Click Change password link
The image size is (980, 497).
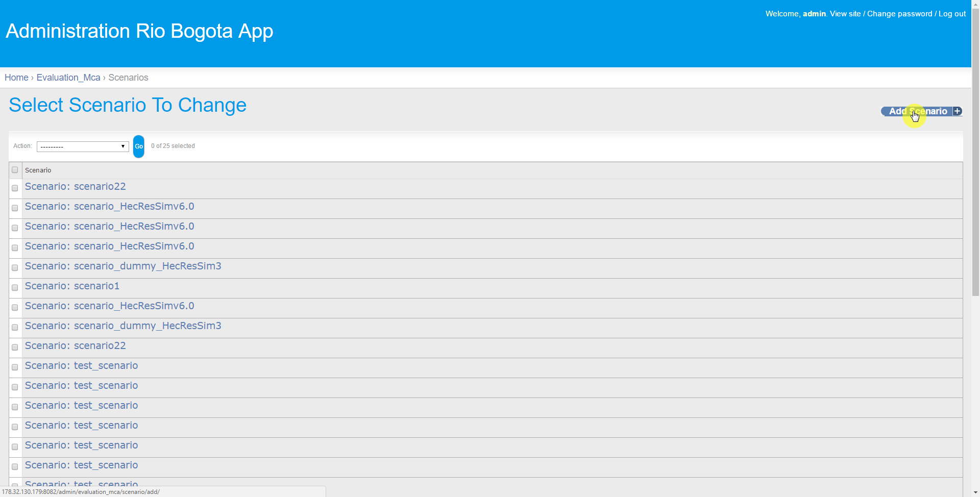(x=899, y=14)
